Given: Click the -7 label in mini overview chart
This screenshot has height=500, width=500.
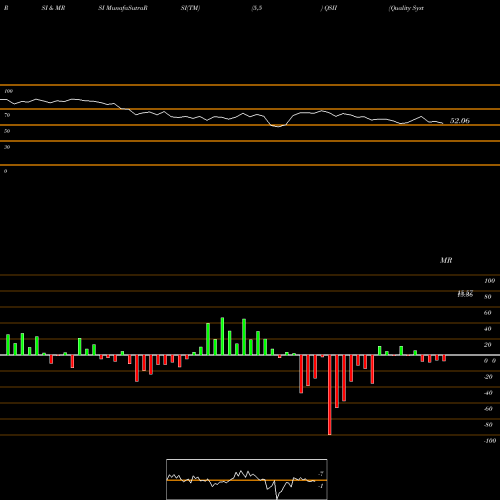Looking at the screenshot, I should tap(321, 474).
